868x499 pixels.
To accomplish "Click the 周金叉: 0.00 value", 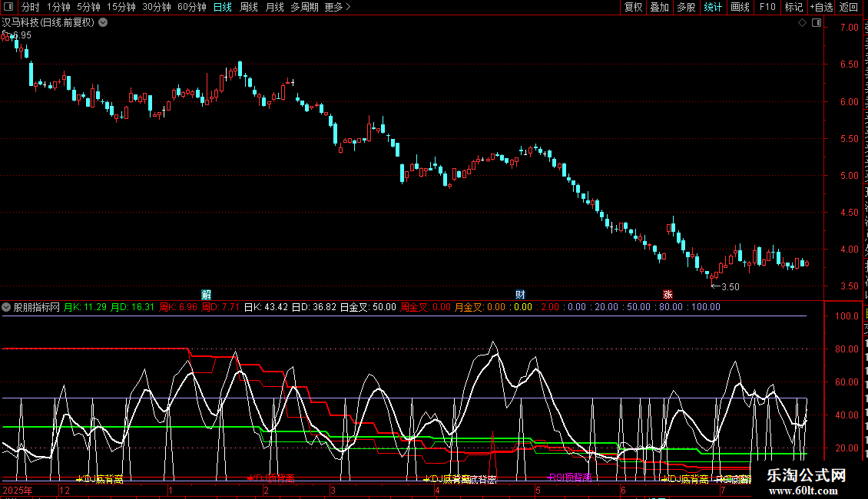I will point(426,307).
